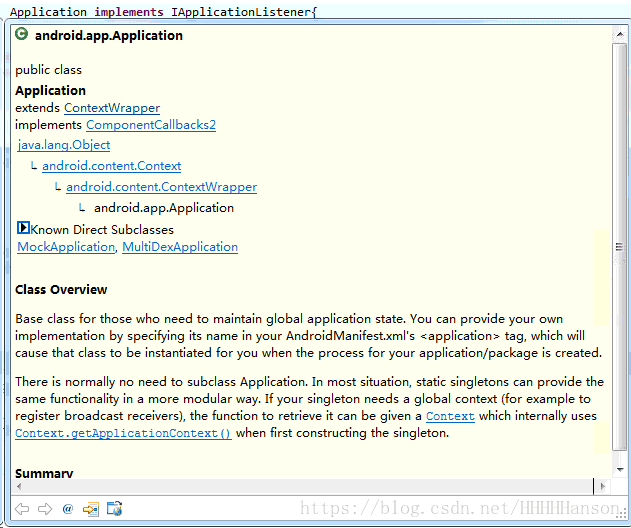Open the ComponentCallbacks2 link
Viewport: 631px width, 528px height.
click(151, 125)
